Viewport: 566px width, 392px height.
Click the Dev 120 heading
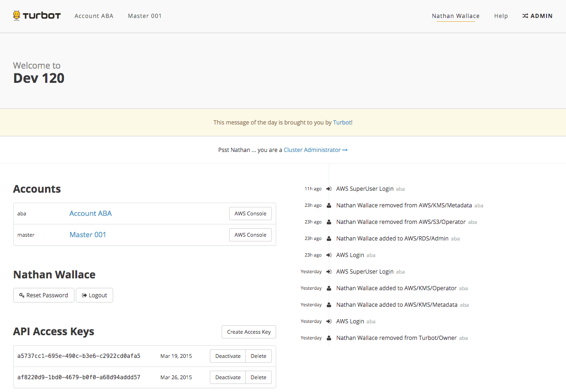[39, 78]
